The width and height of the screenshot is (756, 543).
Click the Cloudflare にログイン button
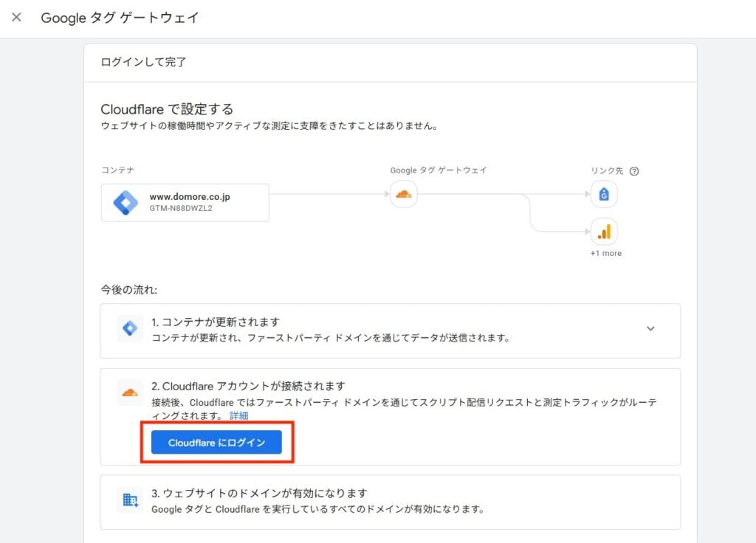pyautogui.click(x=216, y=443)
